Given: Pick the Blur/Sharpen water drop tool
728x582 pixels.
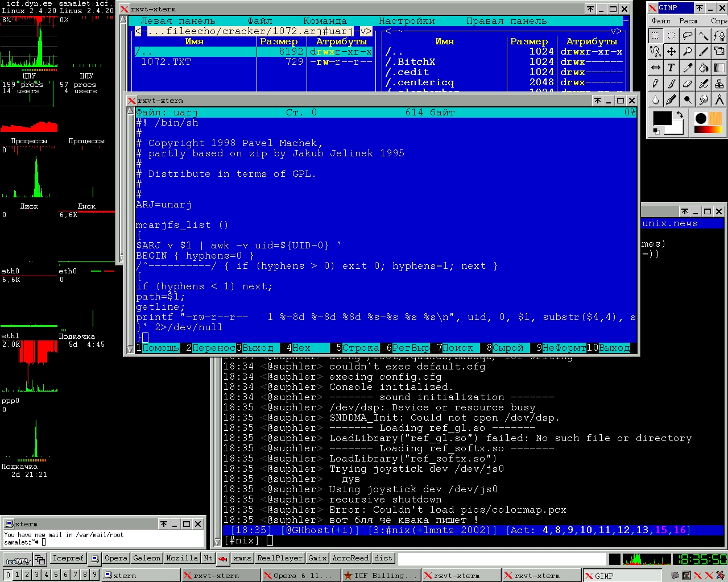Looking at the screenshot, I should [x=656, y=99].
